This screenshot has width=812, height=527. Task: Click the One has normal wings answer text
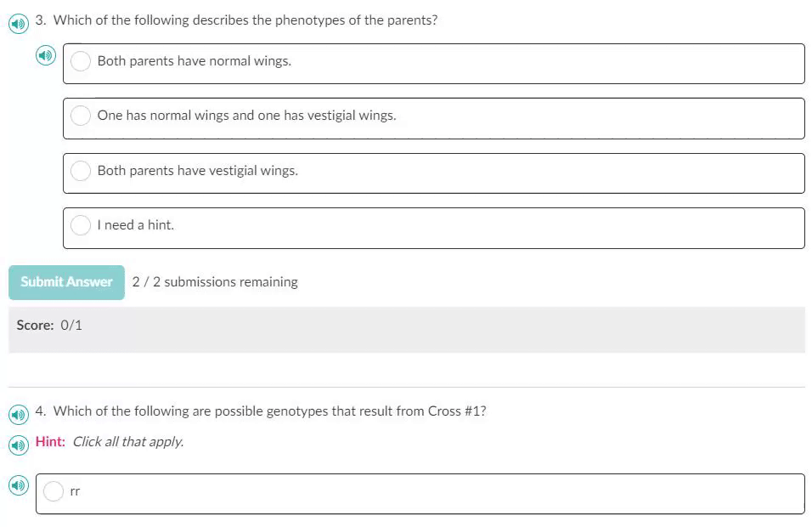(x=246, y=115)
